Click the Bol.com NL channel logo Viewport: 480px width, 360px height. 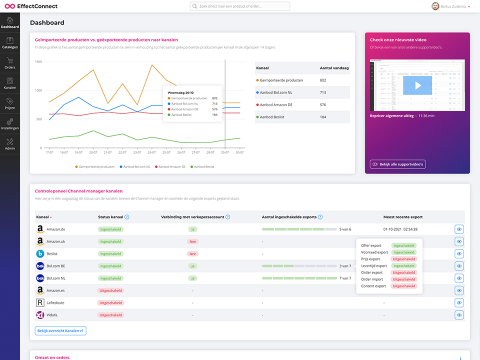[40, 278]
